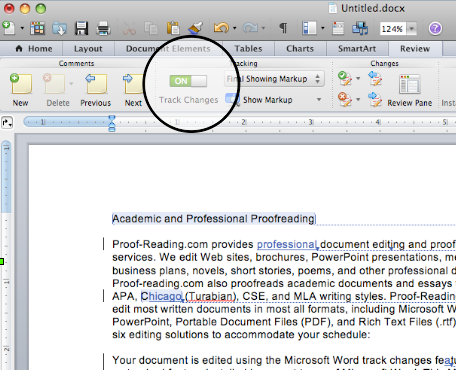Show paragraph marks with pilcrow icon

(x=283, y=28)
